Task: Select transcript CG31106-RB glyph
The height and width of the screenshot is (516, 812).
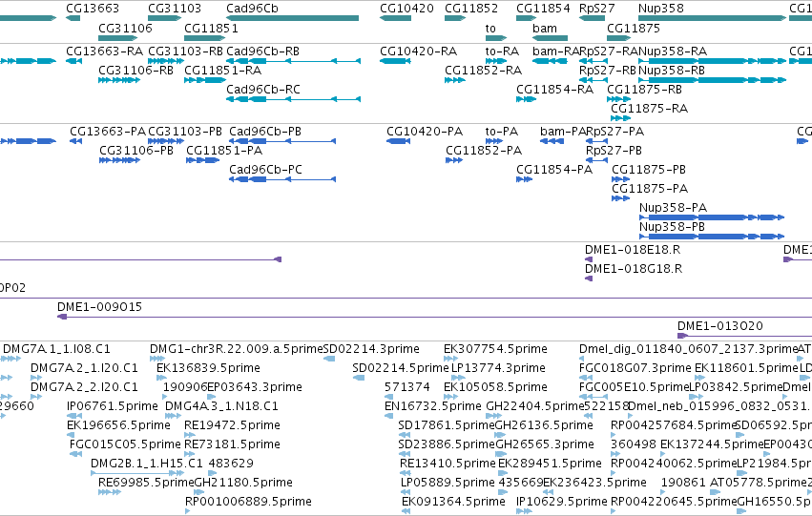Action: pyautogui.click(x=119, y=80)
